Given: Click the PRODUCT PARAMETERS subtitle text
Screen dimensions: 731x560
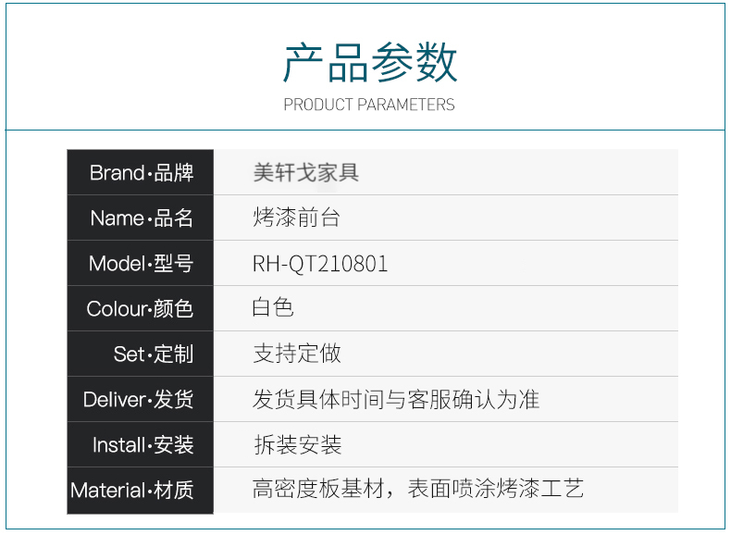Looking at the screenshot, I should 369,105.
